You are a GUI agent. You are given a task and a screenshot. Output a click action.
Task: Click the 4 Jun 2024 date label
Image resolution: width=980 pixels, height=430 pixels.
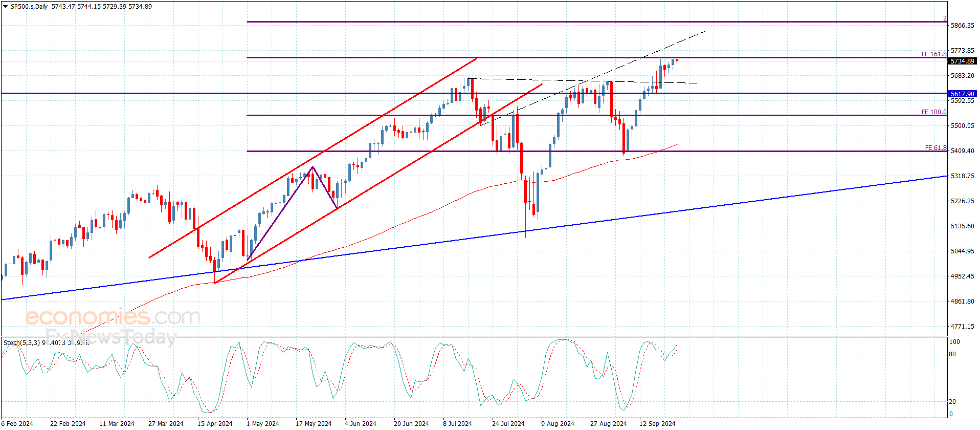pyautogui.click(x=360, y=423)
